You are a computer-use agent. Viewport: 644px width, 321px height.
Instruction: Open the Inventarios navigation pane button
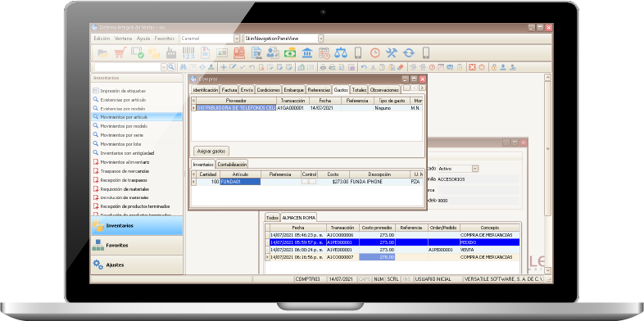click(x=136, y=226)
